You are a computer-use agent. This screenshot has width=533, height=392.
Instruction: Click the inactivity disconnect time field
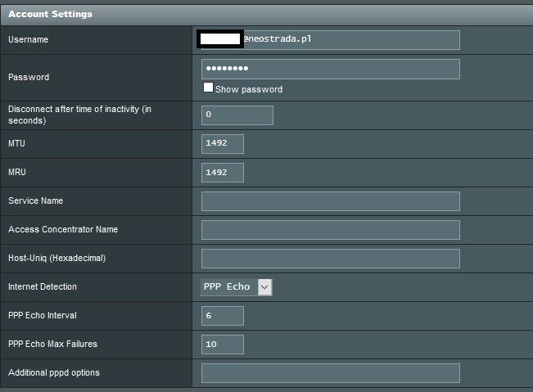(x=237, y=115)
